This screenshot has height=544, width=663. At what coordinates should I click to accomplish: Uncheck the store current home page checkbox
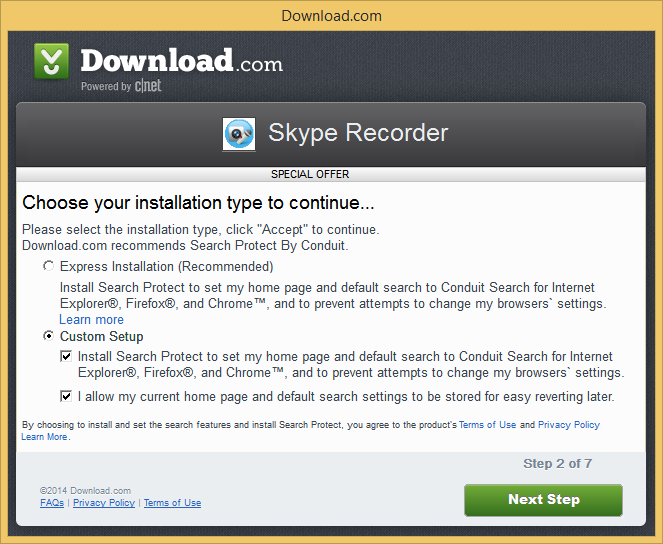click(66, 396)
